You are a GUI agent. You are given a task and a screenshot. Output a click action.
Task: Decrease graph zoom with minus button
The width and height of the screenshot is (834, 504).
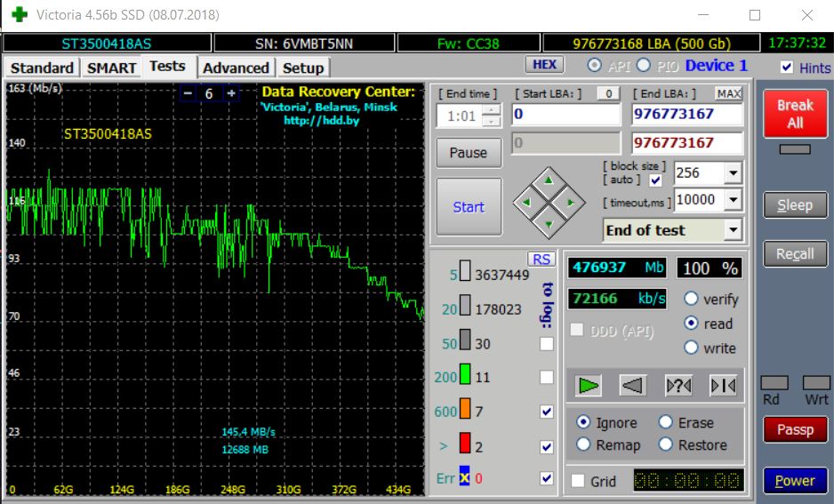[188, 93]
